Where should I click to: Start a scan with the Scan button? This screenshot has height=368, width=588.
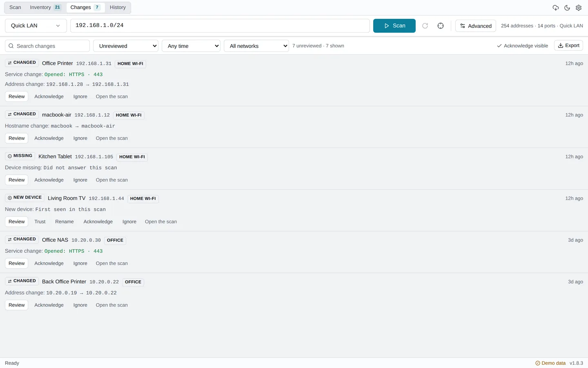[394, 26]
